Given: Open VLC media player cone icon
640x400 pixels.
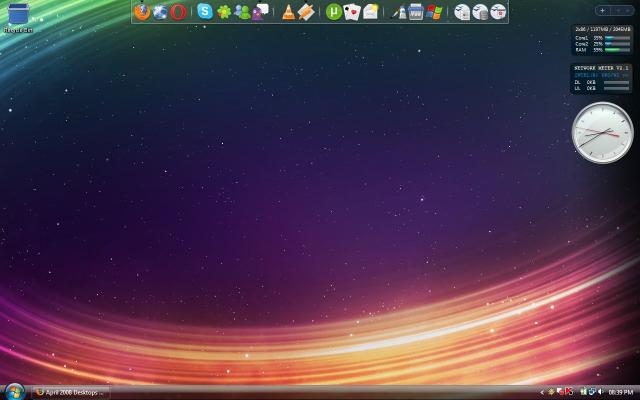Looking at the screenshot, I should tap(288, 12).
